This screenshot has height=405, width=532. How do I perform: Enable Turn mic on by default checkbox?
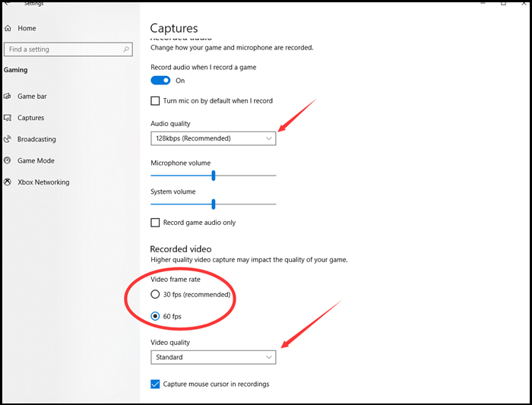pyautogui.click(x=156, y=101)
